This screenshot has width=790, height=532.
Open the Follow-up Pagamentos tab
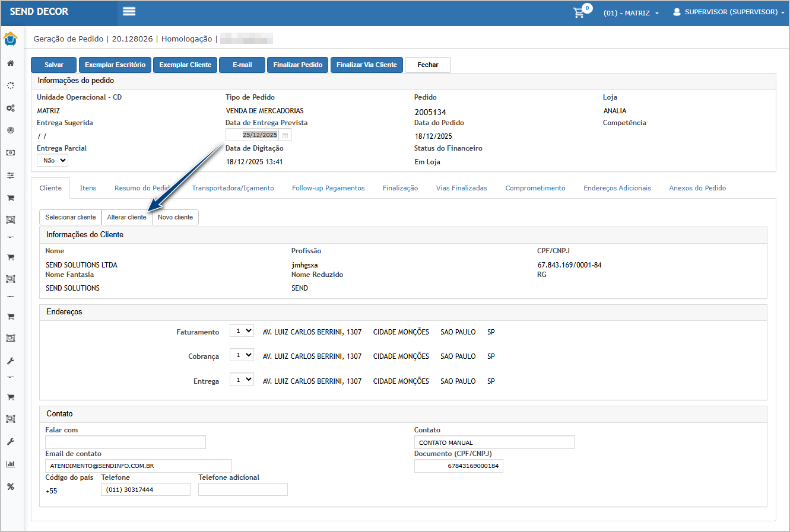328,188
